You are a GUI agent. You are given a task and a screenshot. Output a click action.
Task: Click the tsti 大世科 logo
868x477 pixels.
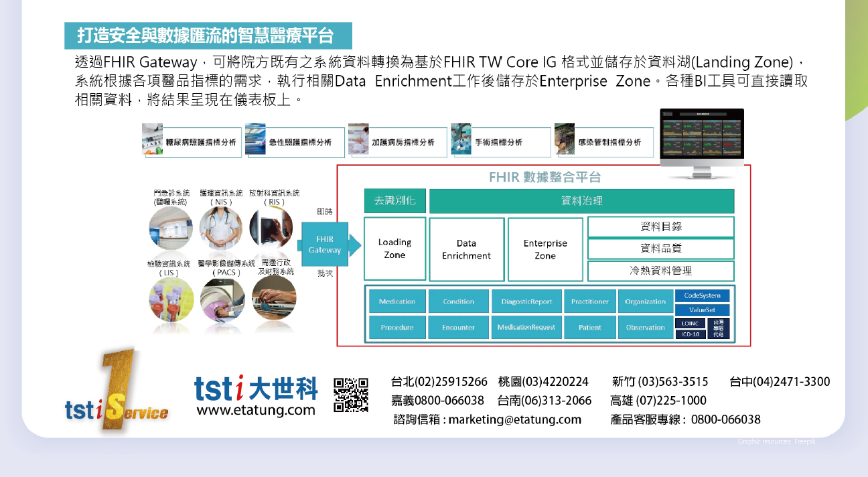click(x=255, y=388)
